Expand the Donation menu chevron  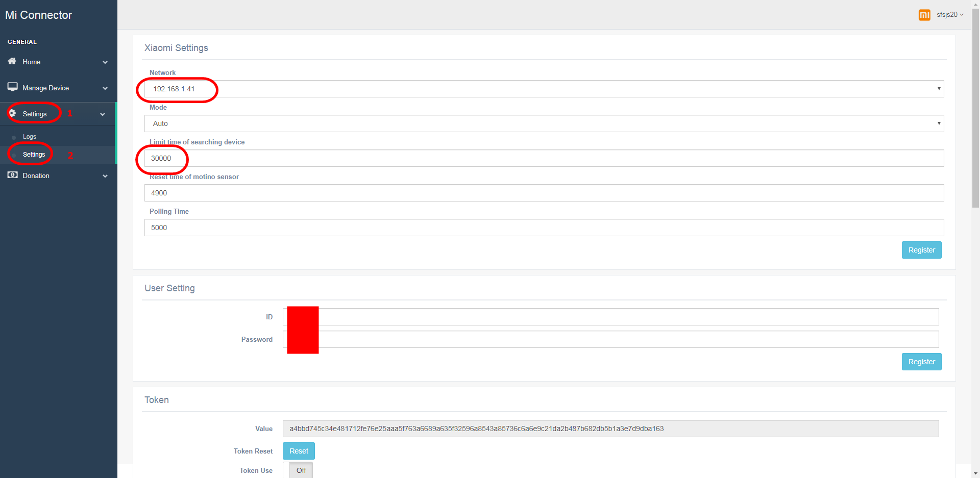click(105, 176)
